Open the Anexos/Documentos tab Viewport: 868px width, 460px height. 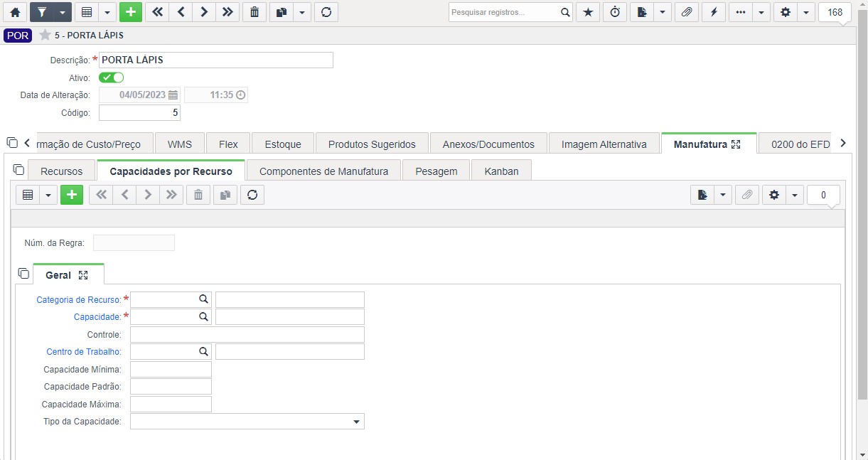[488, 144]
